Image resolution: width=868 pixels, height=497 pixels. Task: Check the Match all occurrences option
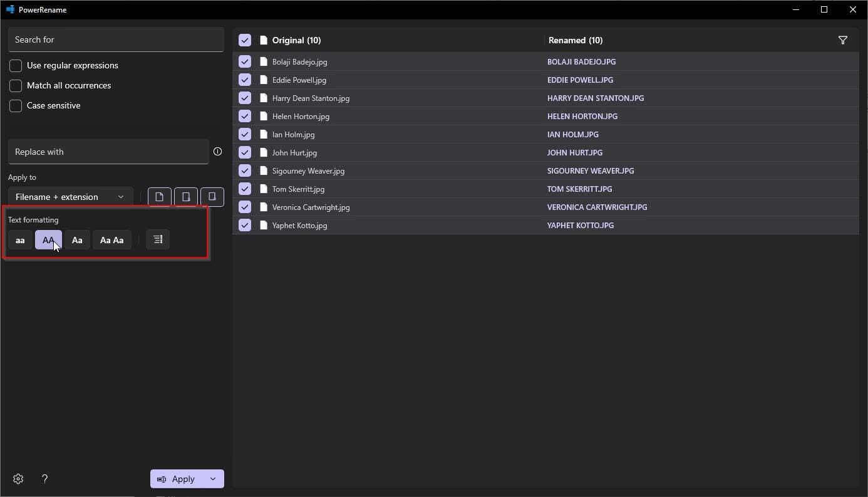pos(16,86)
